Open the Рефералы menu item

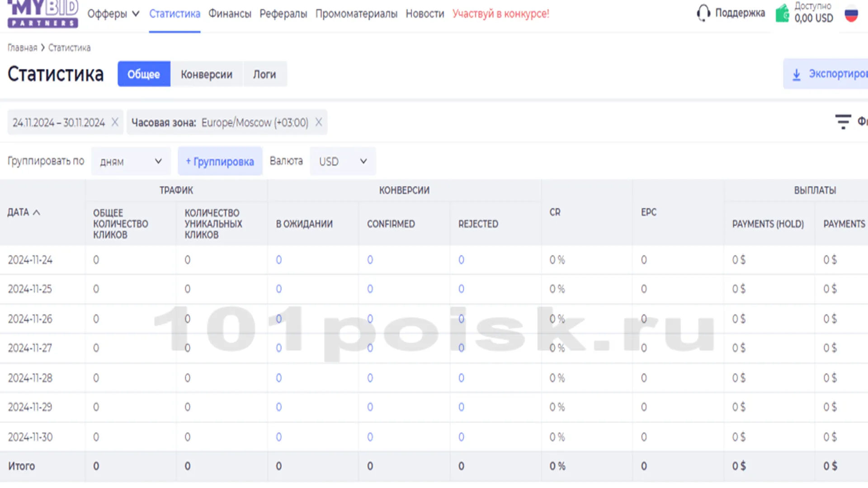click(x=283, y=14)
